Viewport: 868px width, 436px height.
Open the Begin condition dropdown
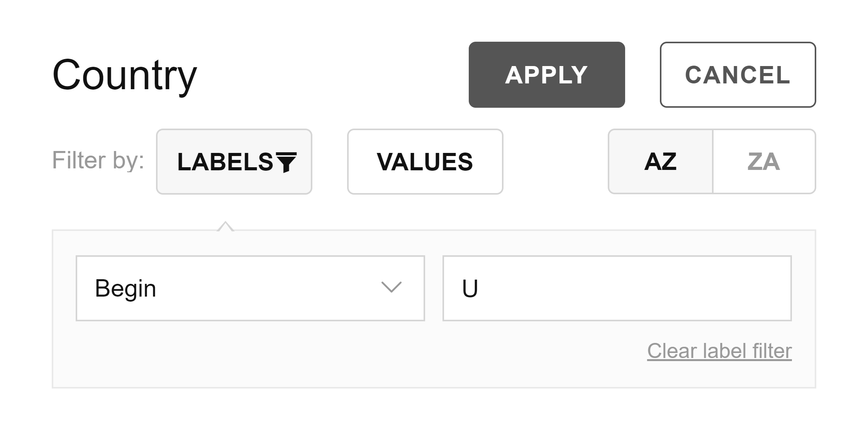pyautogui.click(x=250, y=288)
